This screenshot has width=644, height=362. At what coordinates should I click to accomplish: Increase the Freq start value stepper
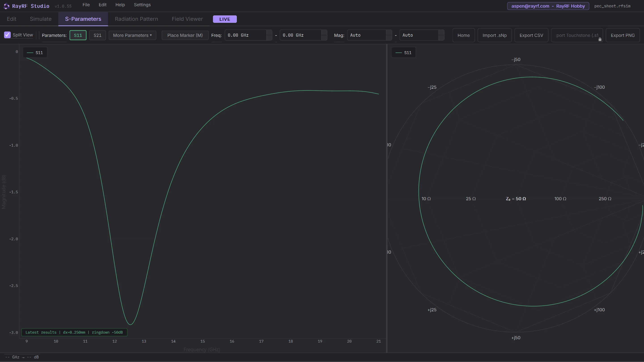click(269, 32)
